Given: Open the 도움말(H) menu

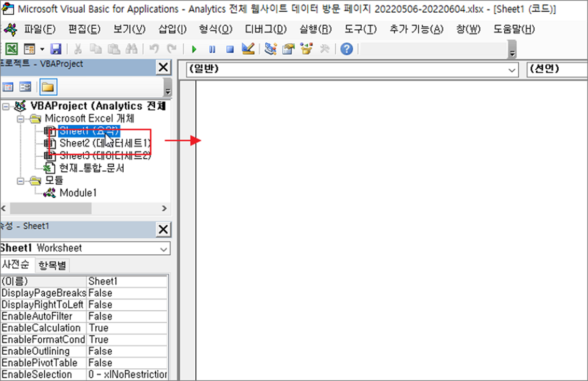Looking at the screenshot, I should [514, 29].
